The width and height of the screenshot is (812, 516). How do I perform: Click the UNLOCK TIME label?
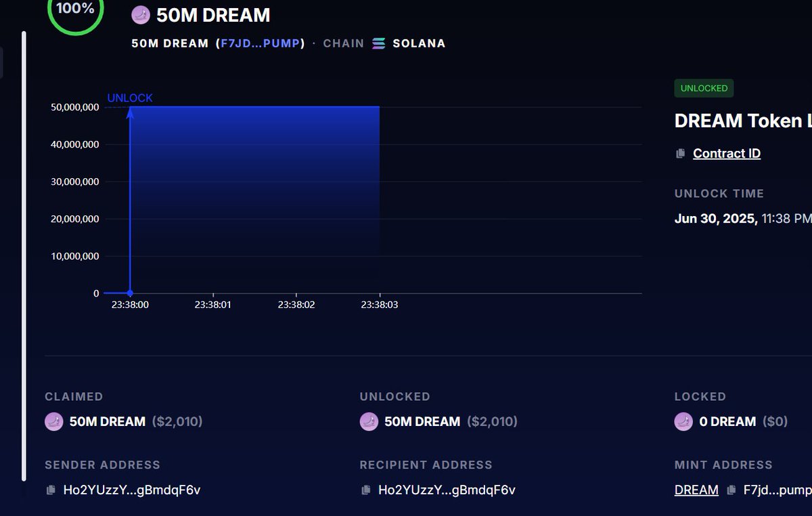[719, 194]
